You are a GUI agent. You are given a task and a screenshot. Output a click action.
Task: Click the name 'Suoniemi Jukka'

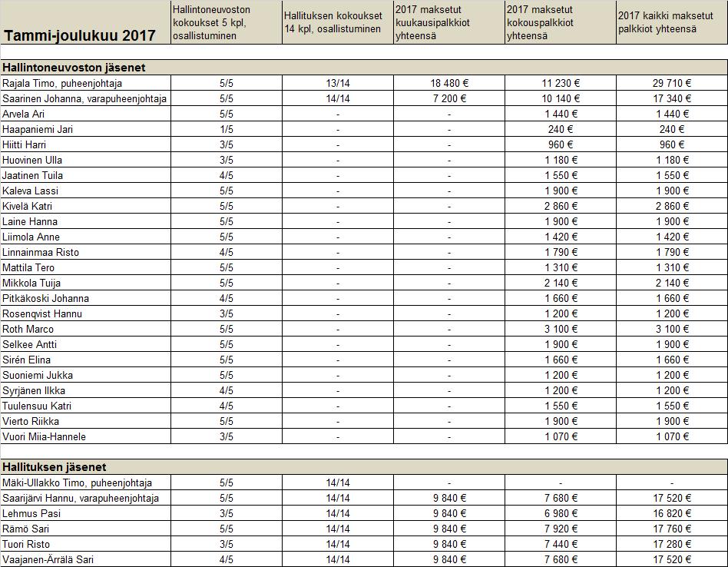38,375
